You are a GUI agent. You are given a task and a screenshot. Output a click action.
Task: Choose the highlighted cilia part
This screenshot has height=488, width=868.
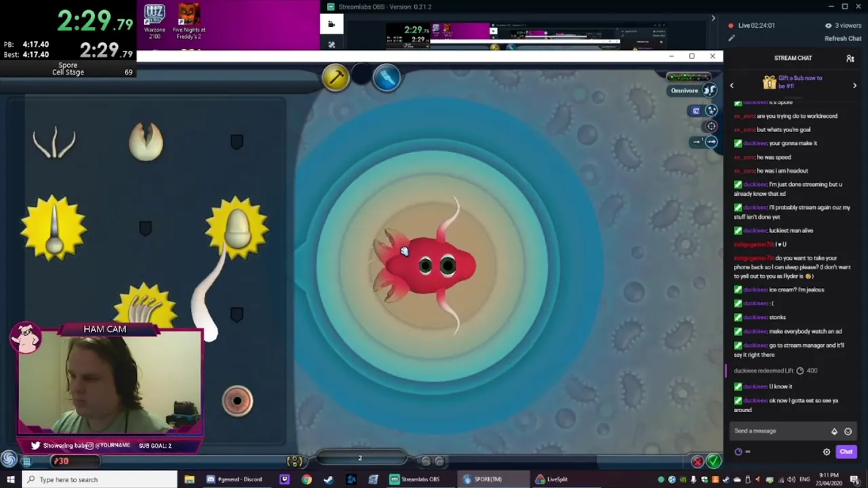pyautogui.click(x=145, y=305)
